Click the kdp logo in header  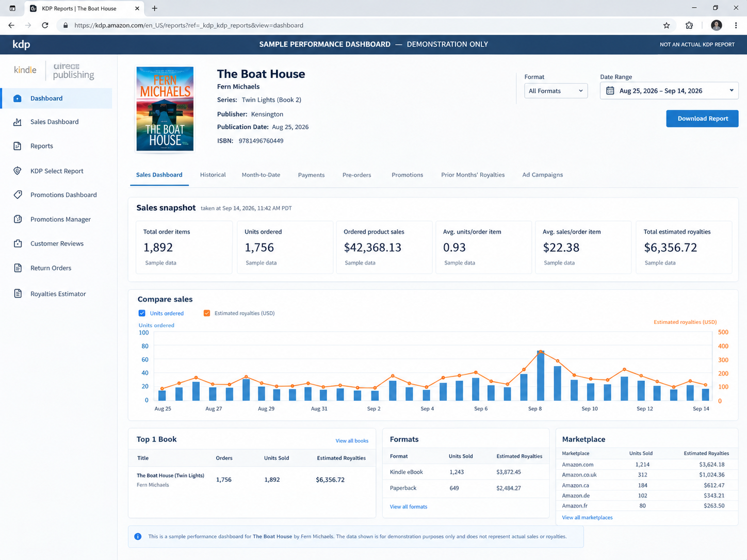click(21, 44)
